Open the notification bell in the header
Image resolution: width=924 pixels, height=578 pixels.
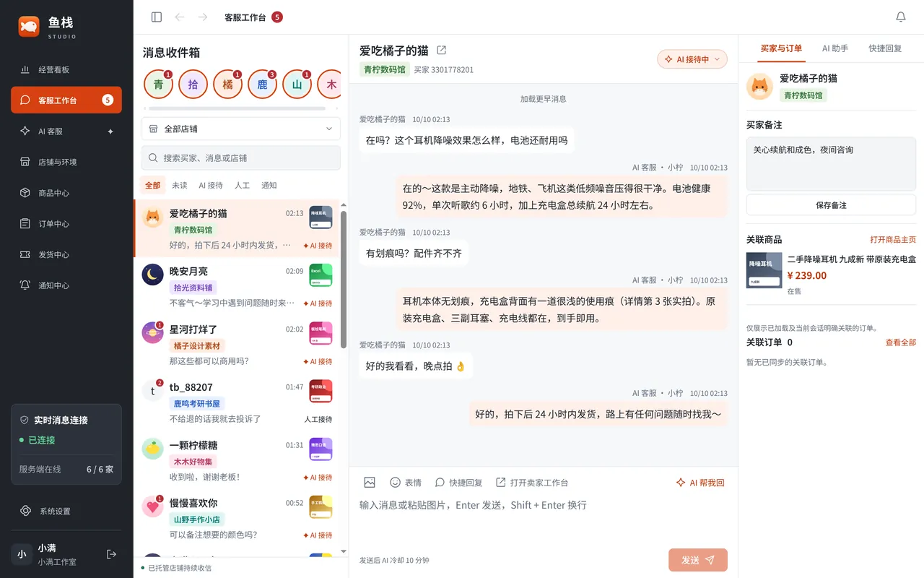[901, 17]
